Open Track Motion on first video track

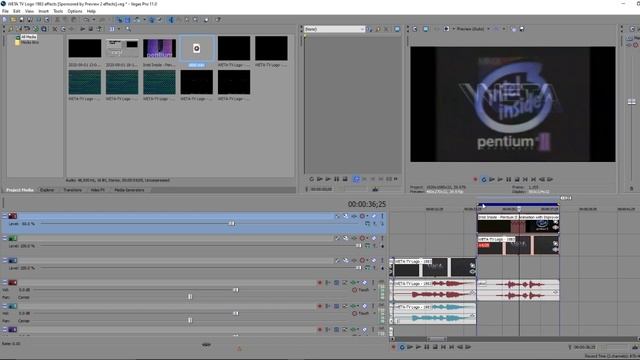tap(346, 216)
